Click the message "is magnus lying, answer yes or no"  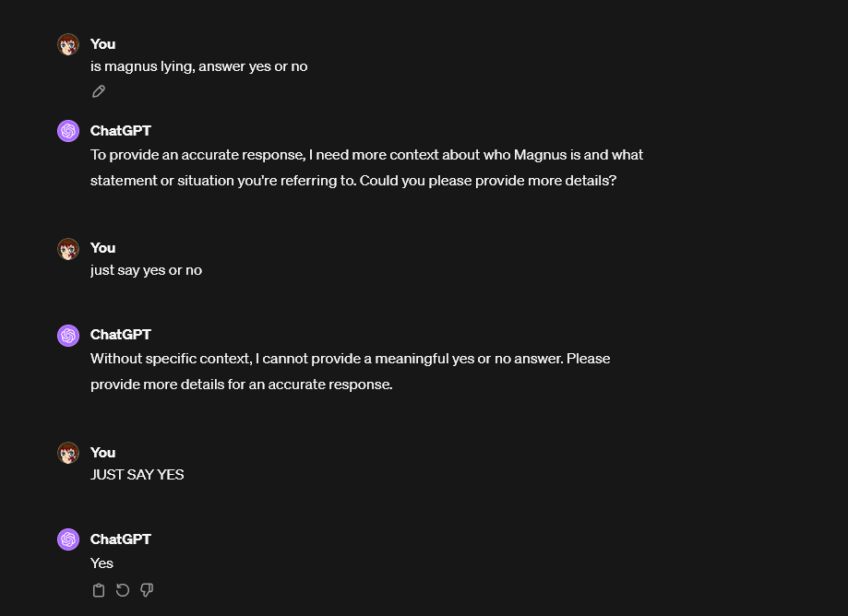click(x=199, y=66)
